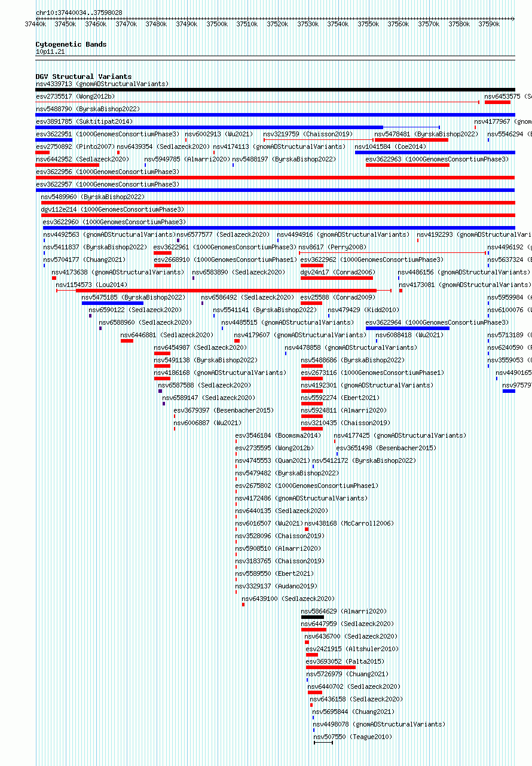This screenshot has height=766, width=532.
Task: Click the red bar under esv3622963
Action: click(x=408, y=165)
